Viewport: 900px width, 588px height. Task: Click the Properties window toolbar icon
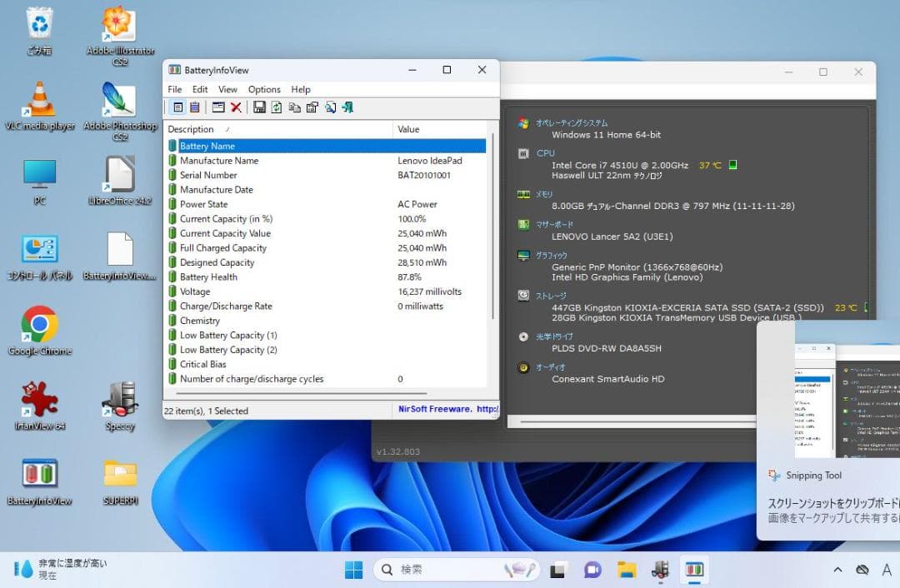coord(218,107)
